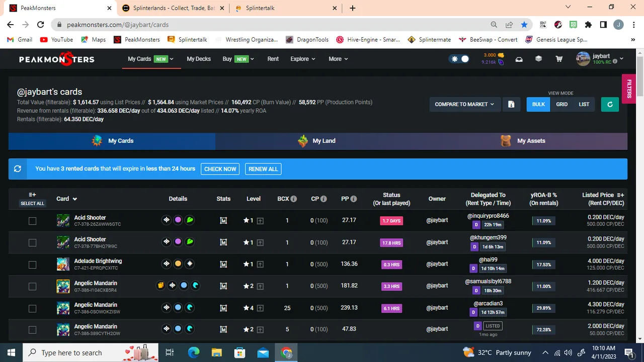Click the Angelic Mandarin G7-386-I104CXB5R4 gold card thumbnail
The image size is (644, 362).
(x=63, y=286)
